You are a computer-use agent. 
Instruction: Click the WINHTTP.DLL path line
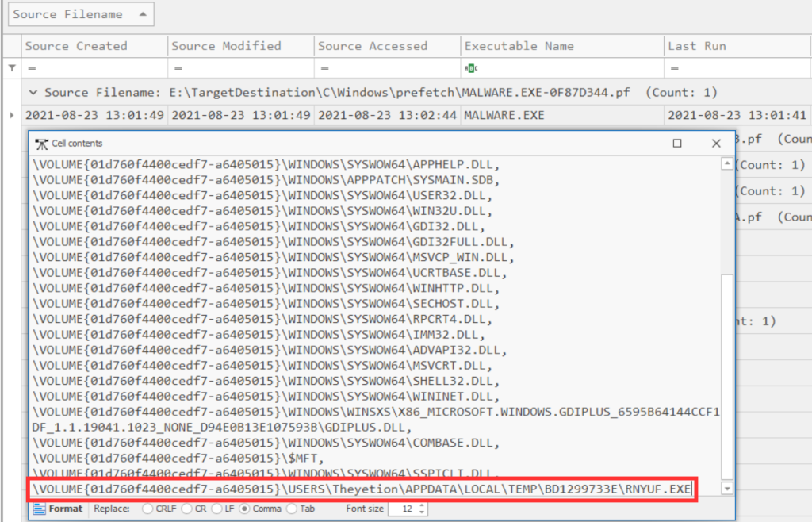(x=266, y=289)
